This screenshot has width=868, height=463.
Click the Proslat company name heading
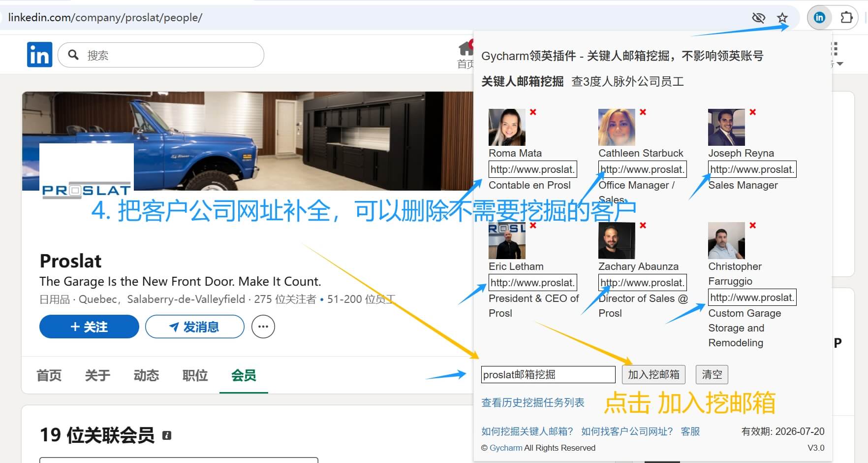(x=70, y=261)
